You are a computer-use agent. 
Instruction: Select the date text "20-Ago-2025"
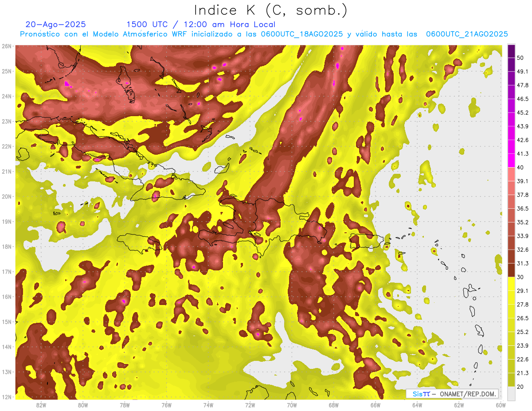pyautogui.click(x=56, y=24)
